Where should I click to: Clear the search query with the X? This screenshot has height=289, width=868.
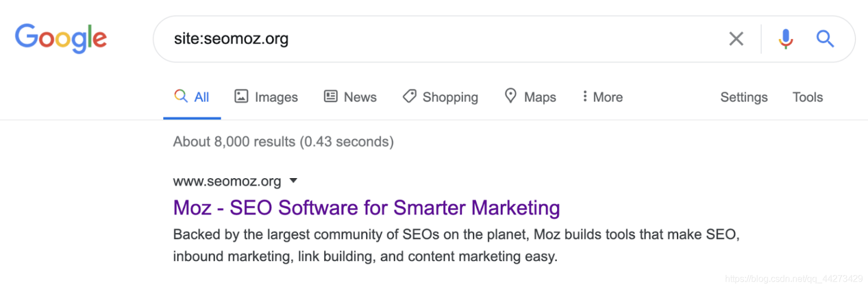click(x=736, y=39)
